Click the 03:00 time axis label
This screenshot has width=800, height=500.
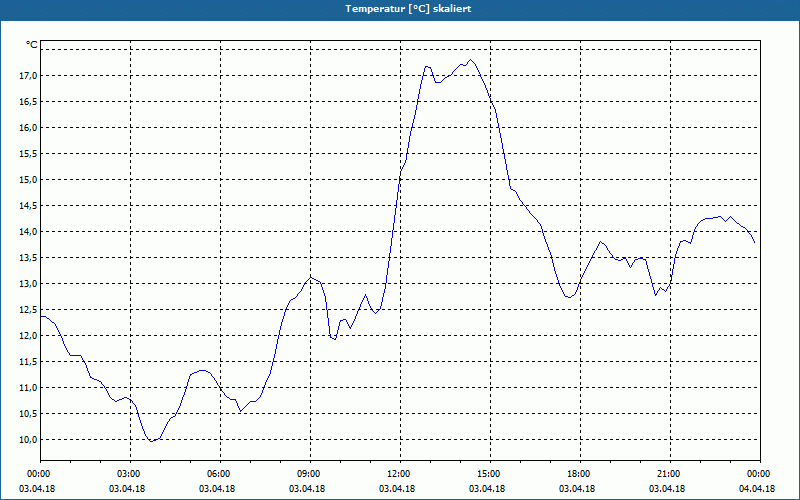point(131,474)
